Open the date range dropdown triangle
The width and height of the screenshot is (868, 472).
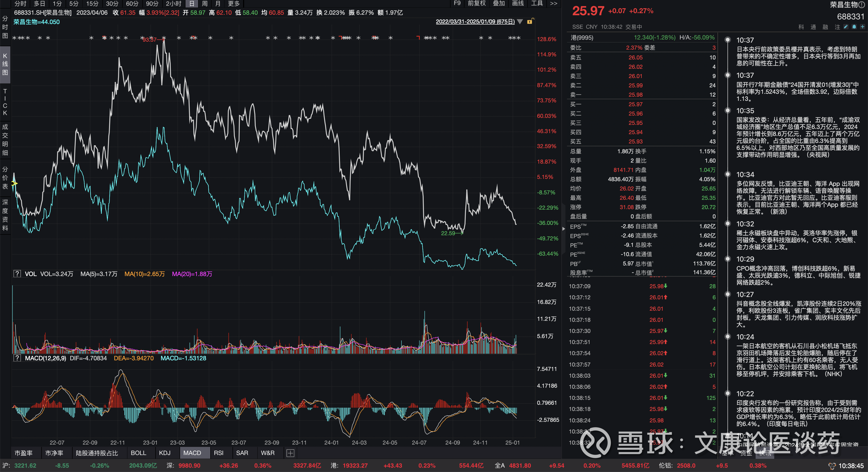[520, 21]
